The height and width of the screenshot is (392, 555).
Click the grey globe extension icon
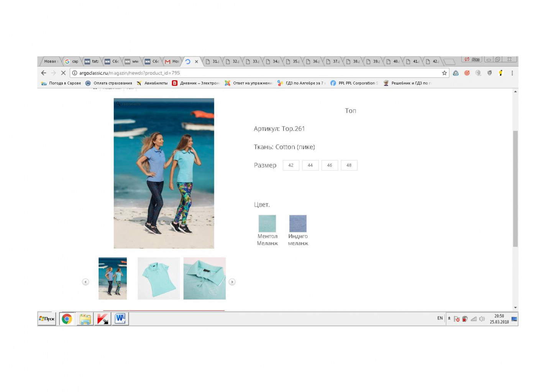pyautogui.click(x=478, y=73)
